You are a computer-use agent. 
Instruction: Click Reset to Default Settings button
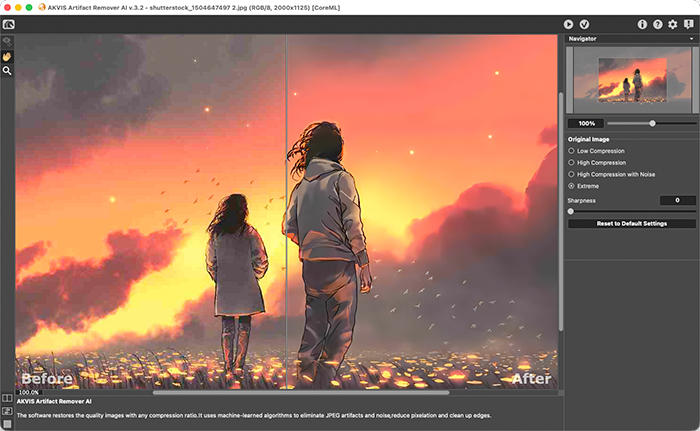pos(632,223)
